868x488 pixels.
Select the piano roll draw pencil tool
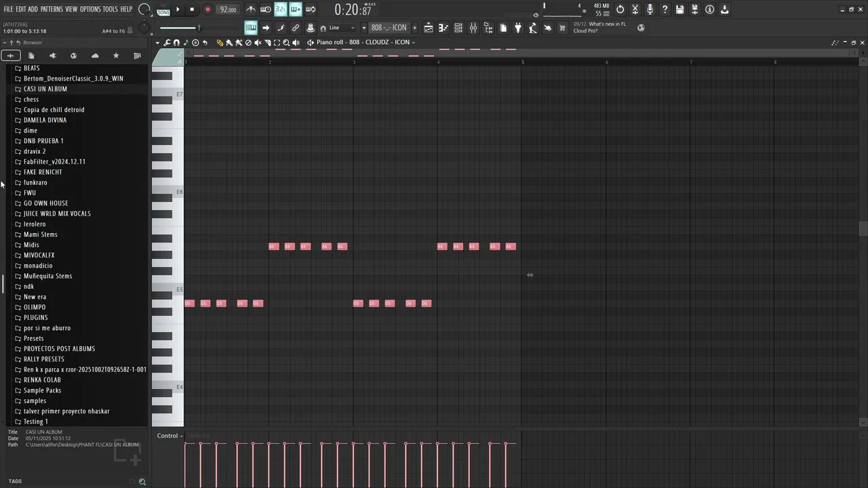pos(220,43)
